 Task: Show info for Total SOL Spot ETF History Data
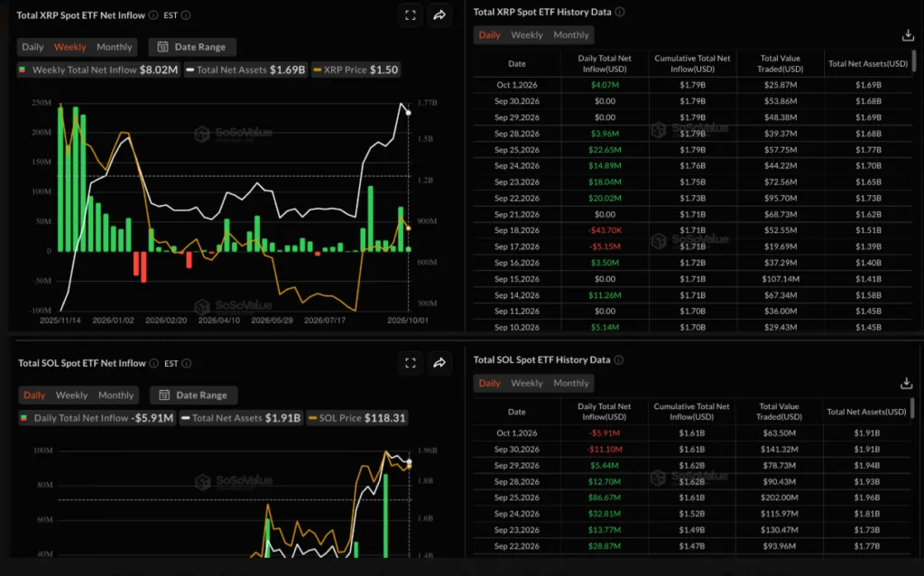pyautogui.click(x=619, y=359)
